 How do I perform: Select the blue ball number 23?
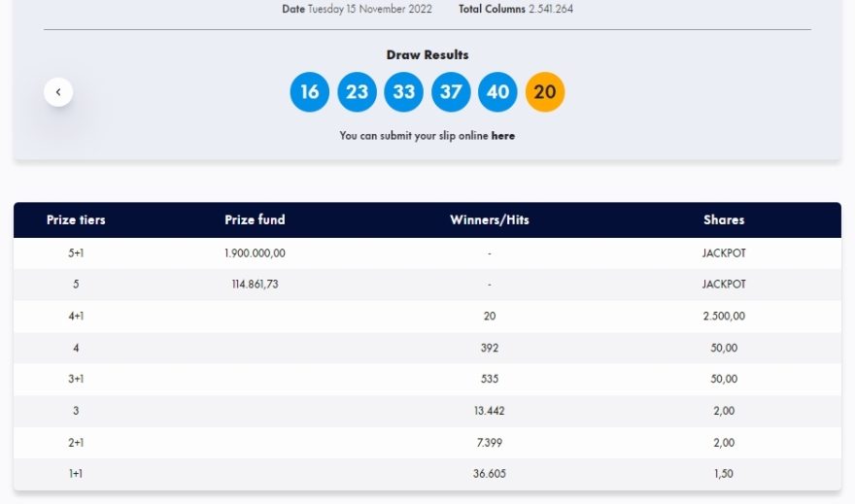(x=357, y=92)
